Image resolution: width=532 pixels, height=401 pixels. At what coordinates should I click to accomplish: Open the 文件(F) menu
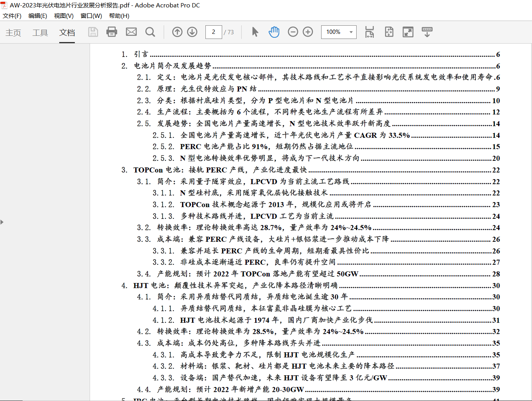12,16
